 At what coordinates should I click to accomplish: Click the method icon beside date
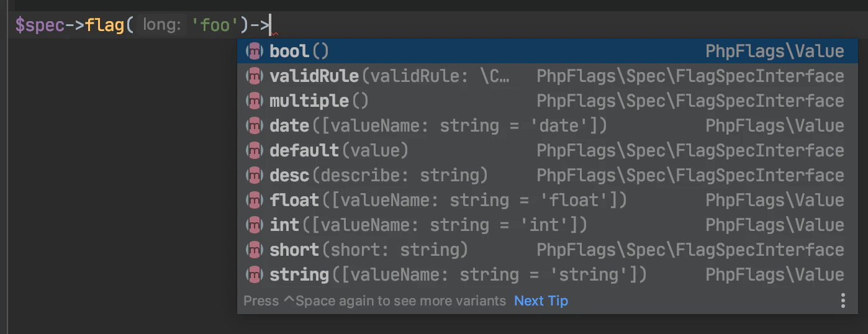255,125
